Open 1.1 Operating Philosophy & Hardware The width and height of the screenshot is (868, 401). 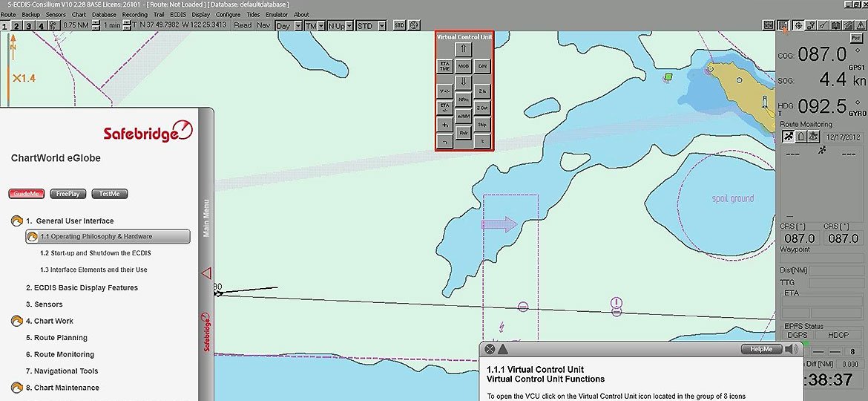[x=108, y=236]
